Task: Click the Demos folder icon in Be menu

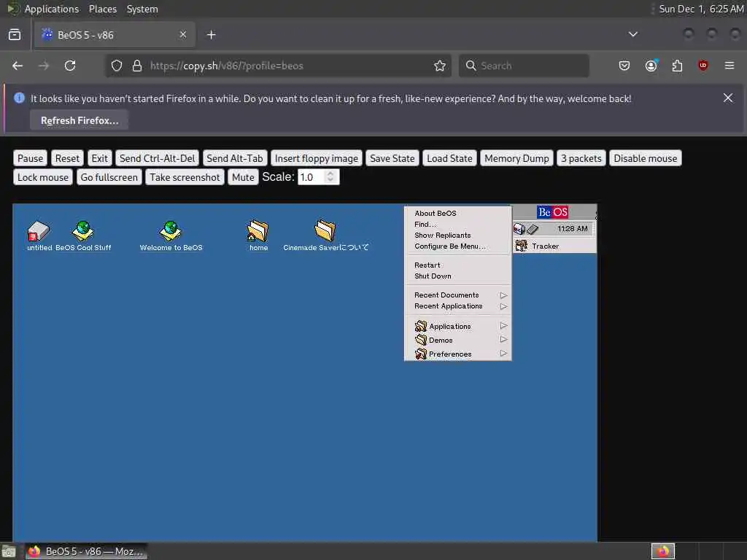Action: (421, 340)
